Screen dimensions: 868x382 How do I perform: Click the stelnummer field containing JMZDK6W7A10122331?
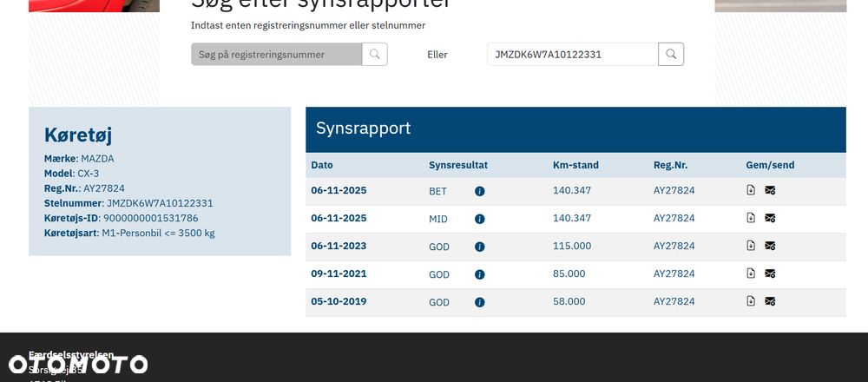click(572, 54)
